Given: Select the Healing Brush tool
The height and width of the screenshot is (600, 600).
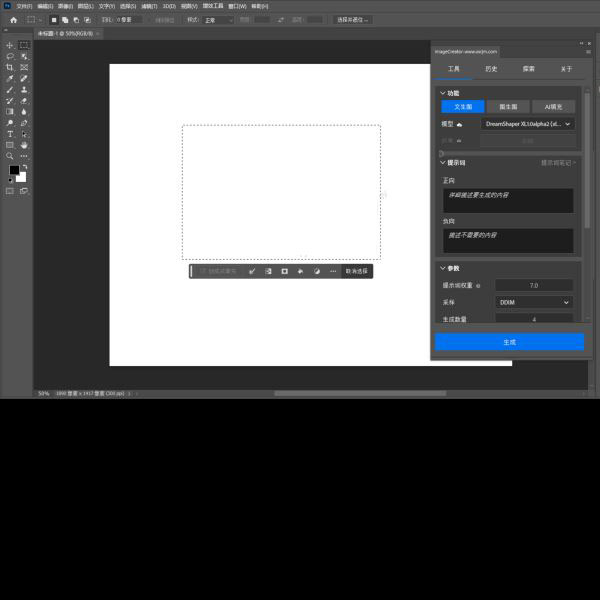Looking at the screenshot, I should pyautogui.click(x=24, y=79).
